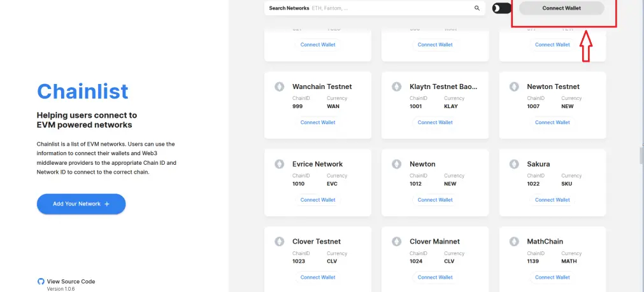This screenshot has width=644, height=292.
Task: Click the GitHub icon near View Source Code
Action: [41, 281]
